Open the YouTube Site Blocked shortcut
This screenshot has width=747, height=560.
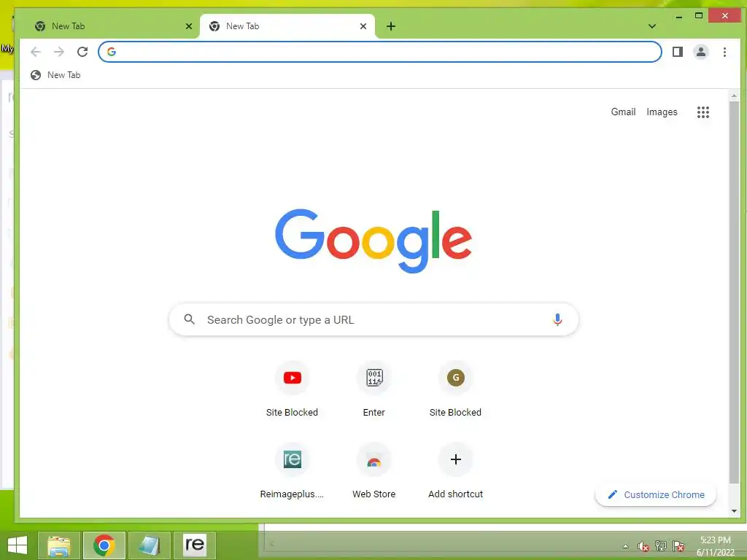(292, 389)
